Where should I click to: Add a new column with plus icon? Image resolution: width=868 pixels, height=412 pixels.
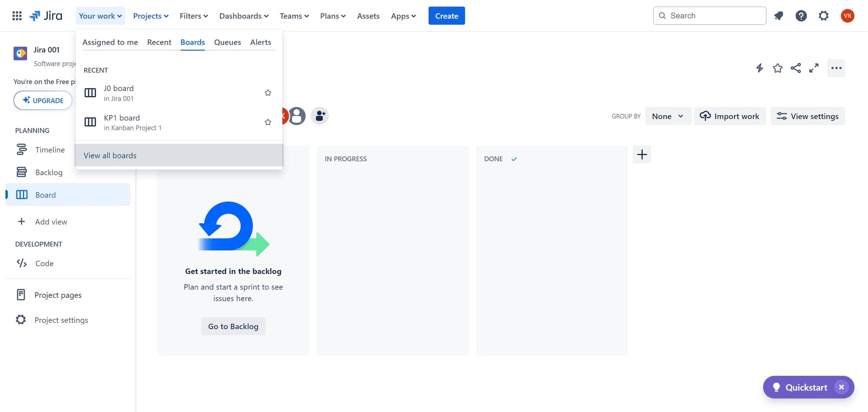click(642, 154)
